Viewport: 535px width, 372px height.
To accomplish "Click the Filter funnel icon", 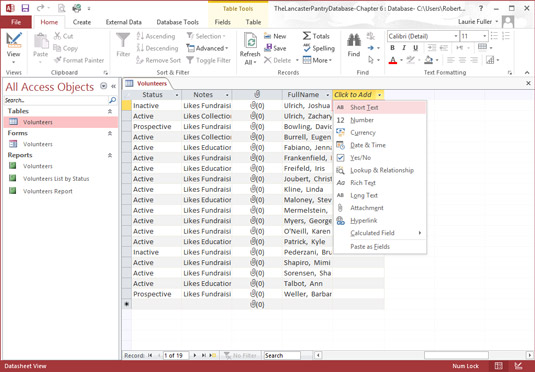I will (123, 40).
